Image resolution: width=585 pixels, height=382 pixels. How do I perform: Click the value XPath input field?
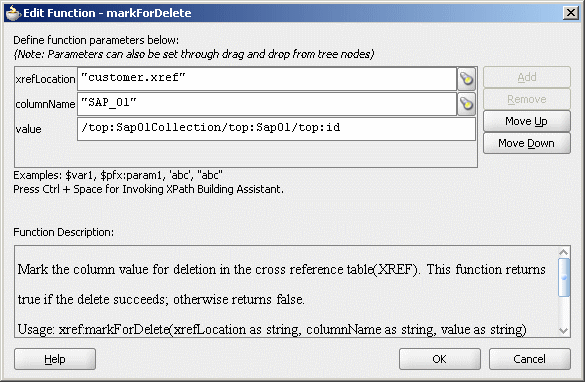(x=276, y=129)
